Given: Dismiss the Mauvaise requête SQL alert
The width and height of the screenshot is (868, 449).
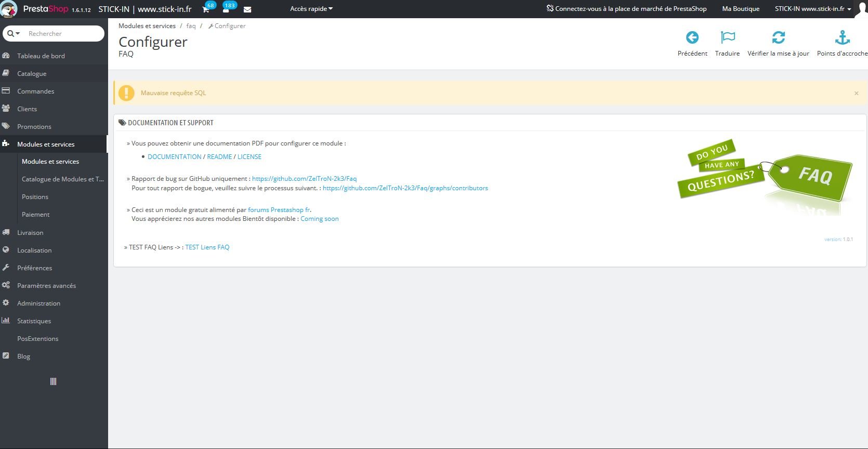Looking at the screenshot, I should pyautogui.click(x=856, y=93).
